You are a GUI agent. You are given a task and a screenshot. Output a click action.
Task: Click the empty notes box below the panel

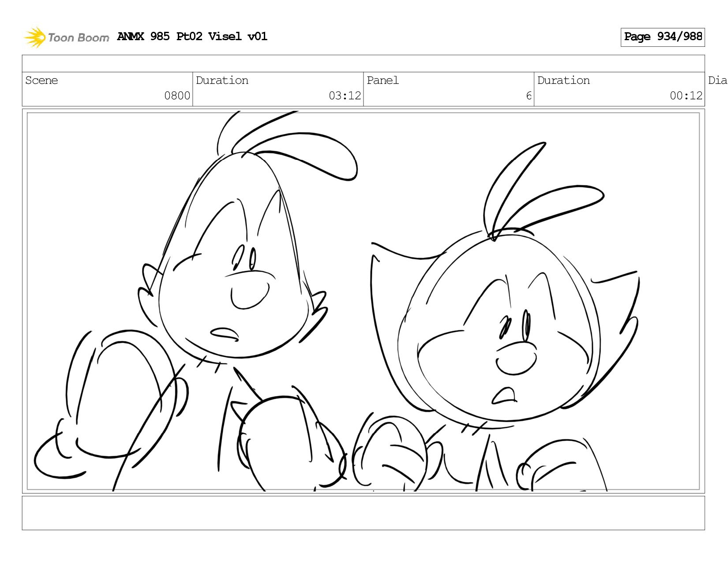pos(363,513)
